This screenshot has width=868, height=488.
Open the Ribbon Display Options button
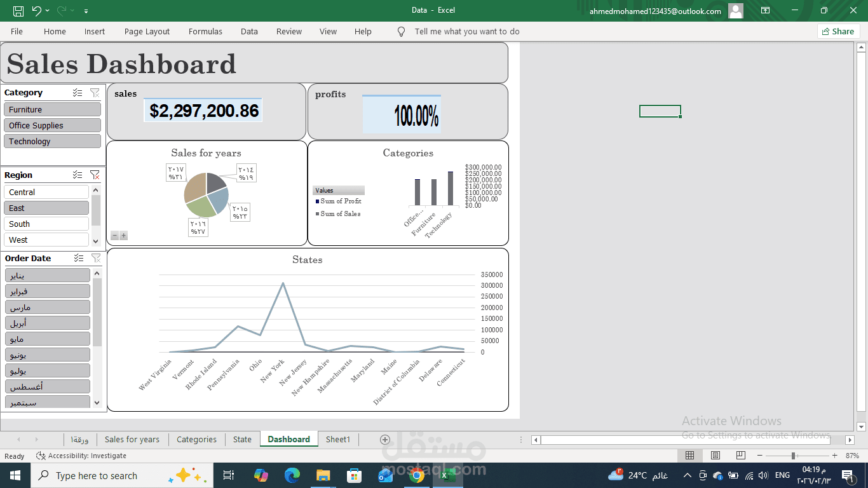tap(766, 11)
